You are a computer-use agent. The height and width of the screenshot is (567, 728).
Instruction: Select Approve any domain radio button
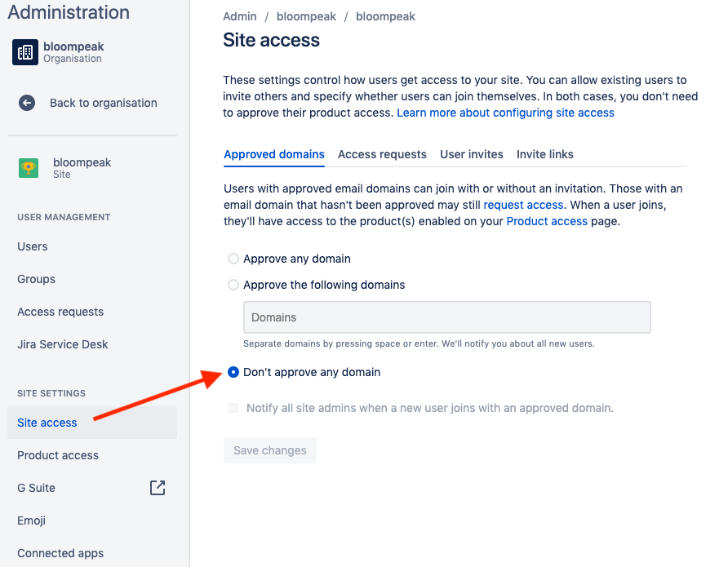(x=233, y=259)
